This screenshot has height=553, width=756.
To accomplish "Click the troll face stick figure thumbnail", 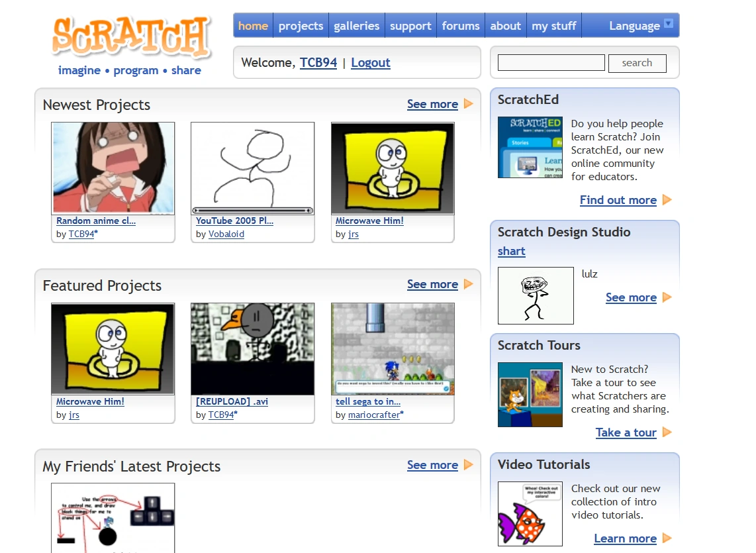I will [x=536, y=296].
